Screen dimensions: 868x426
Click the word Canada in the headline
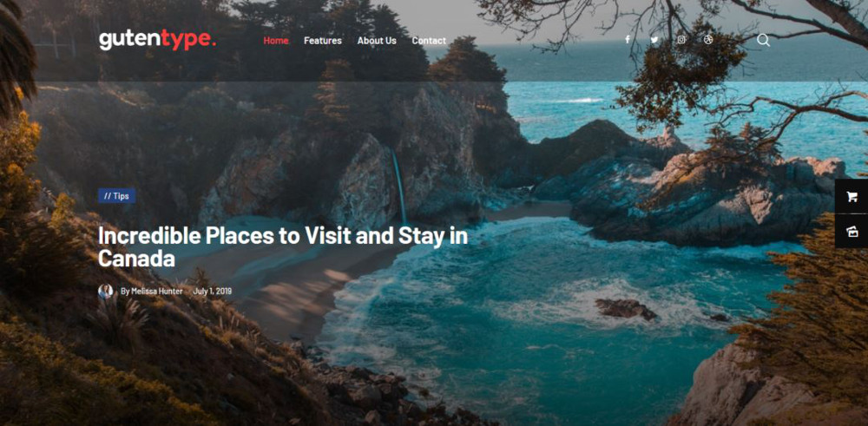(137, 259)
